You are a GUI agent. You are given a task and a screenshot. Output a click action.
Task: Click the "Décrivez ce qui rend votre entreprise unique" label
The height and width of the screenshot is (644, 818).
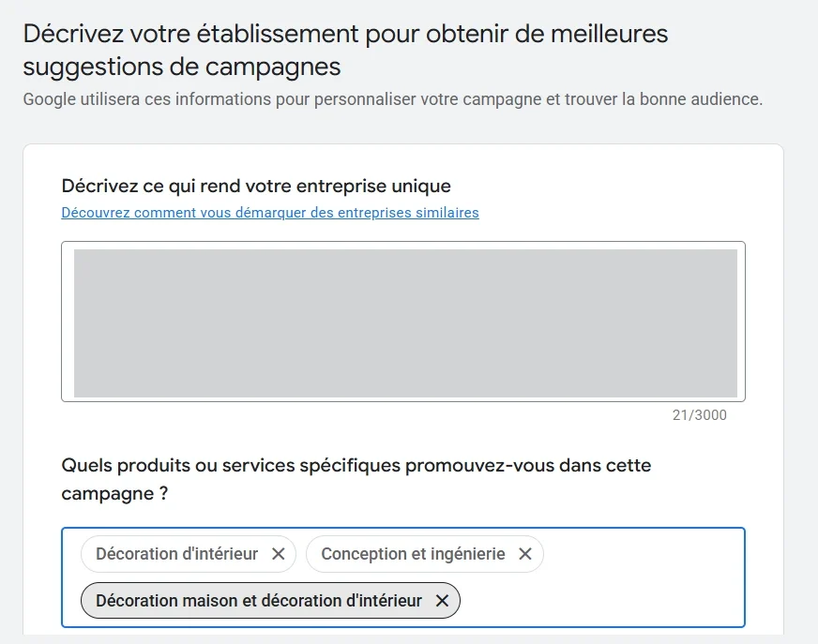[256, 186]
